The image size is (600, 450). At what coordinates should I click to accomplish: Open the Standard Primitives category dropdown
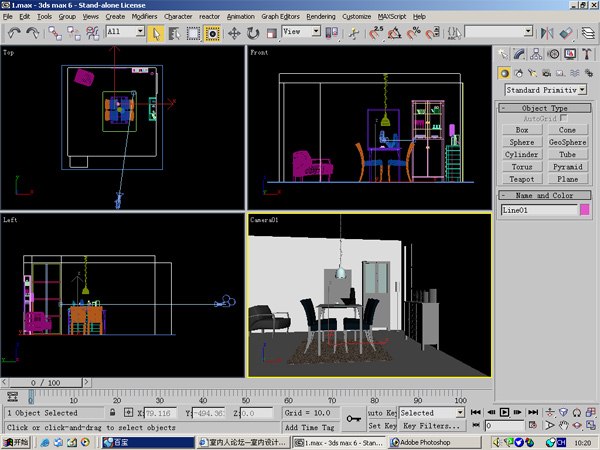pyautogui.click(x=582, y=90)
